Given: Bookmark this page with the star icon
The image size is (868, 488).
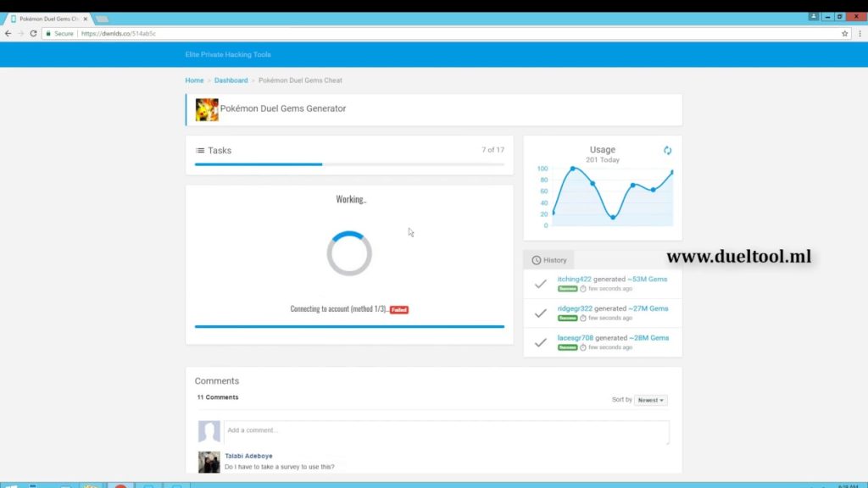Looking at the screenshot, I should 844,34.
